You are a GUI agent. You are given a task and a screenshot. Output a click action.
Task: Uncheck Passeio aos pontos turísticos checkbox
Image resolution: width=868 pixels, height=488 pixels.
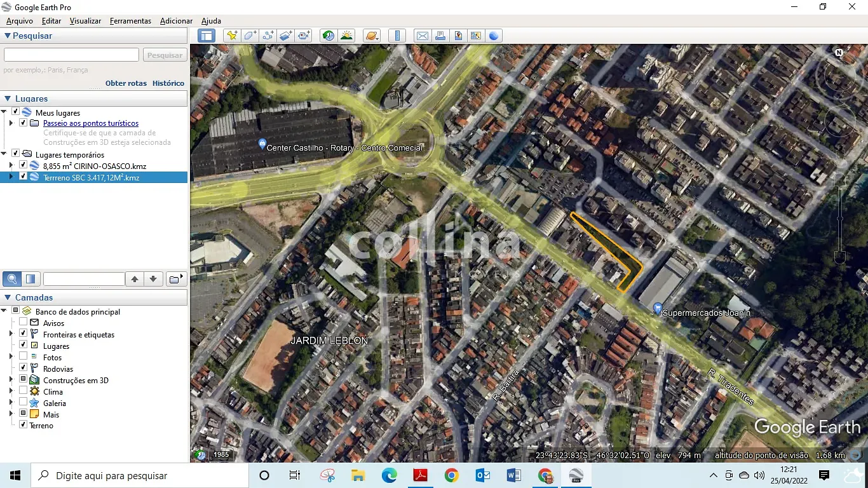coord(24,123)
